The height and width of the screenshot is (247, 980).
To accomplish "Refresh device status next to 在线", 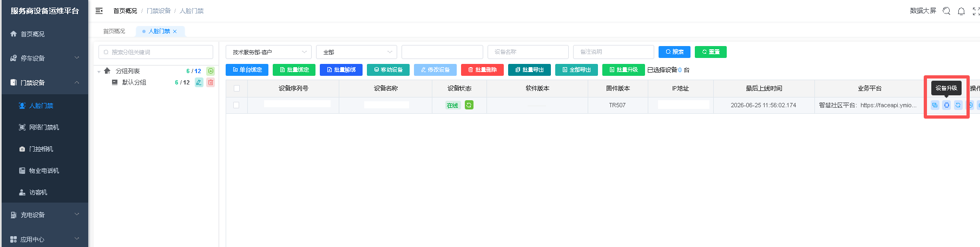I will tap(469, 105).
